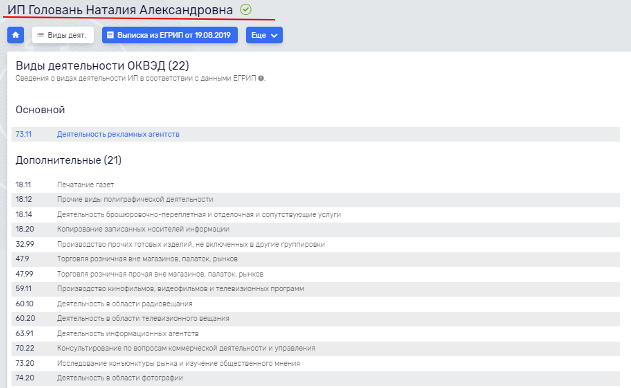Select row Производство кинофильмов, видеофильмов
The width and height of the screenshot is (631, 388).
pos(316,289)
